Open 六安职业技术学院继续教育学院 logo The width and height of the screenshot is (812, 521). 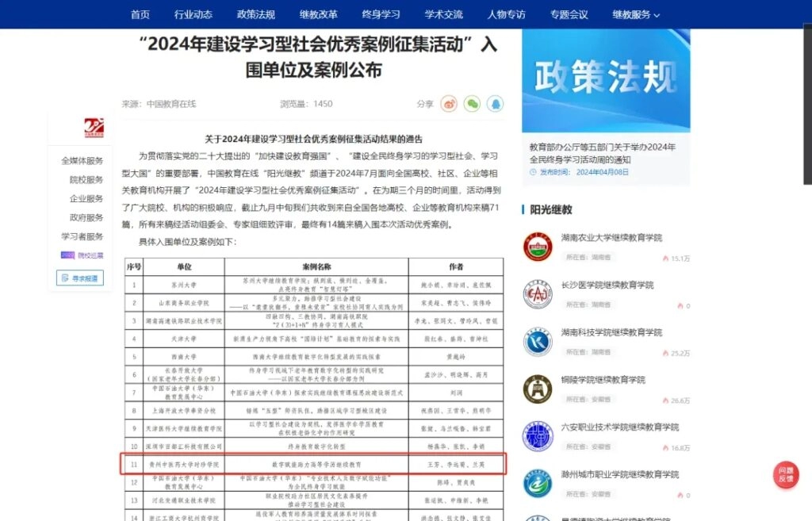[x=538, y=436]
